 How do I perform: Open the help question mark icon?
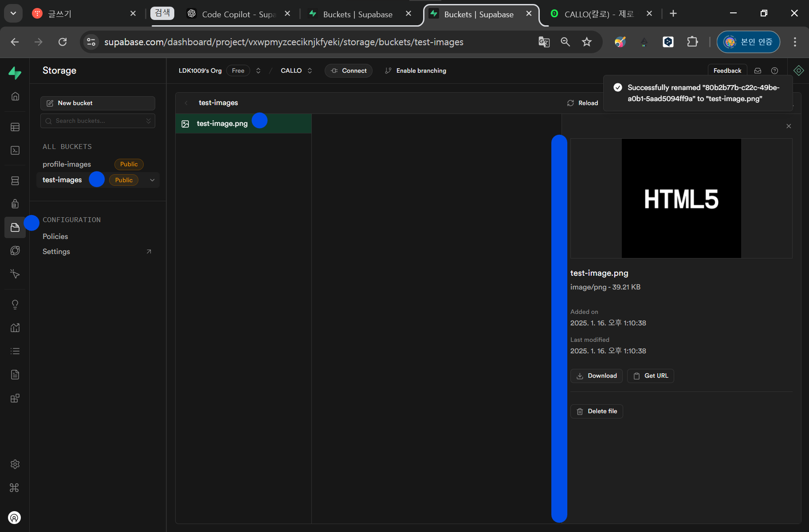(x=775, y=70)
